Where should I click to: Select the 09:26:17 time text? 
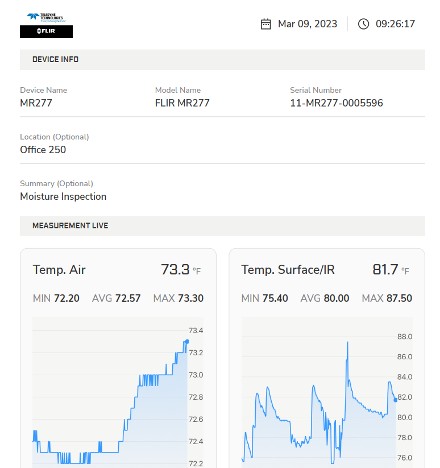(395, 24)
